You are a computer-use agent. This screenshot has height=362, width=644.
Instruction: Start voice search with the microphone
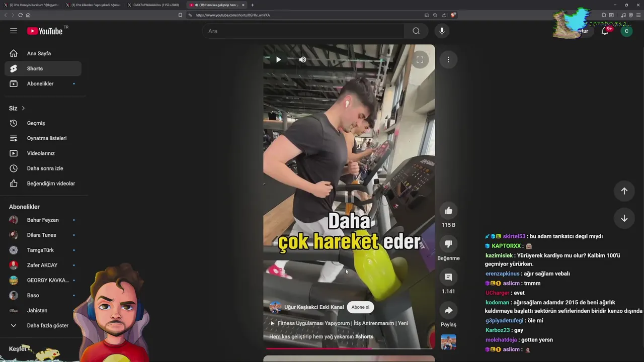coord(442,31)
